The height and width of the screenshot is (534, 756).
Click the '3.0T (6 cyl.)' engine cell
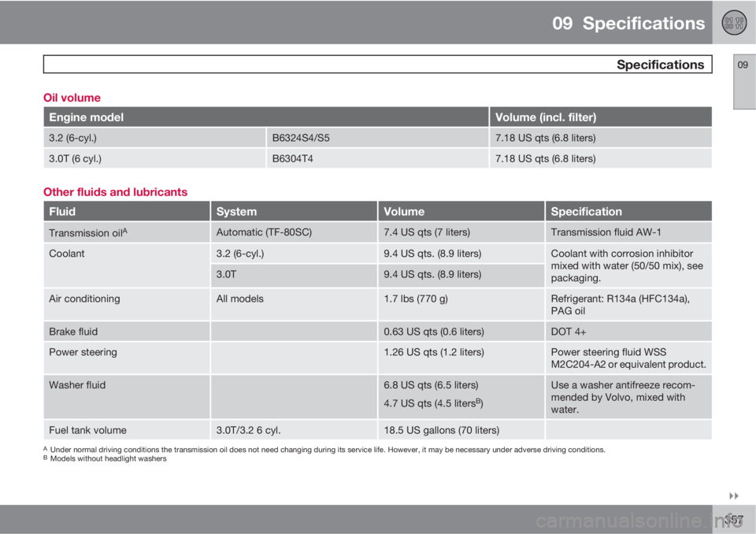pos(154,159)
